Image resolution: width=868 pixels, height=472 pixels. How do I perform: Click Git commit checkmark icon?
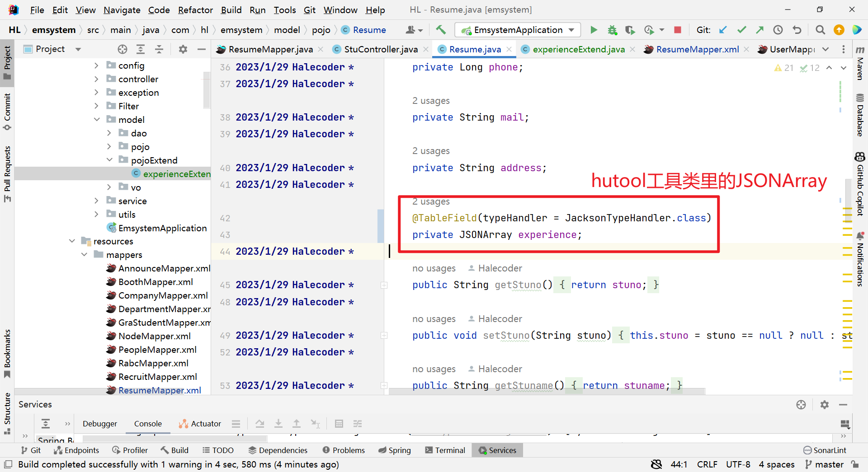tap(741, 30)
